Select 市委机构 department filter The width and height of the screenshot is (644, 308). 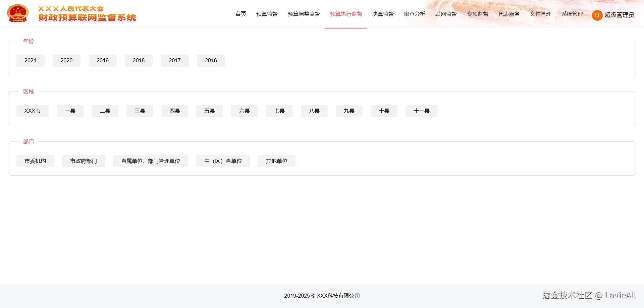click(35, 161)
